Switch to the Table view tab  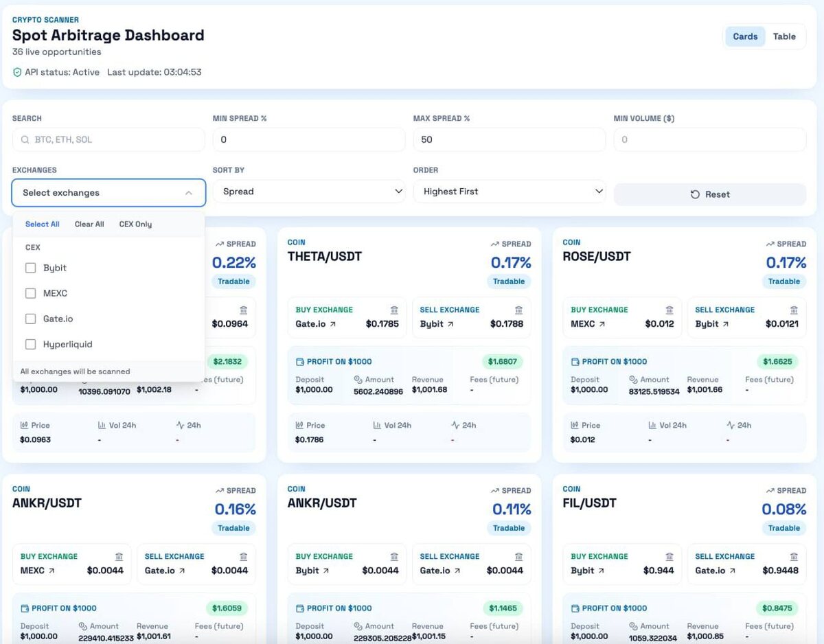coord(784,36)
